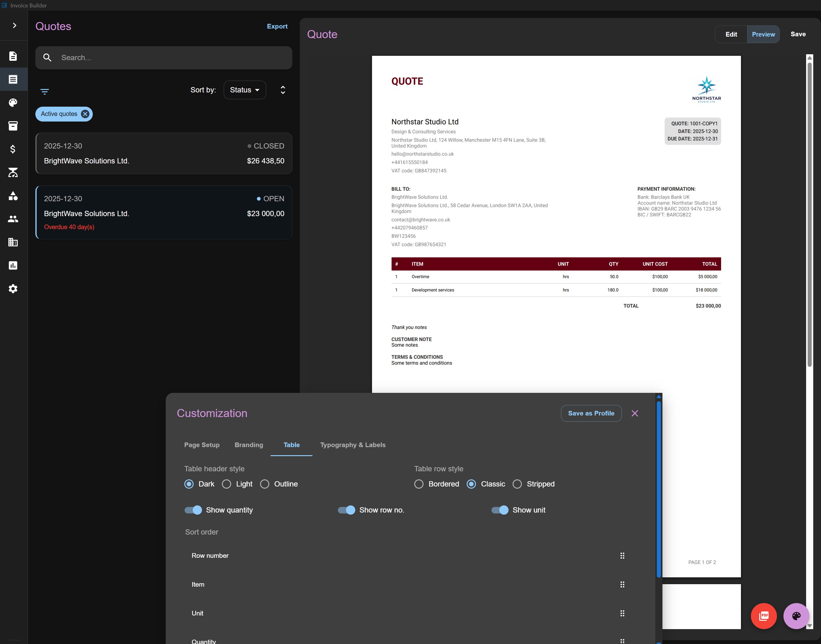
Task: Switch to the Page Setup tab
Action: 202,445
